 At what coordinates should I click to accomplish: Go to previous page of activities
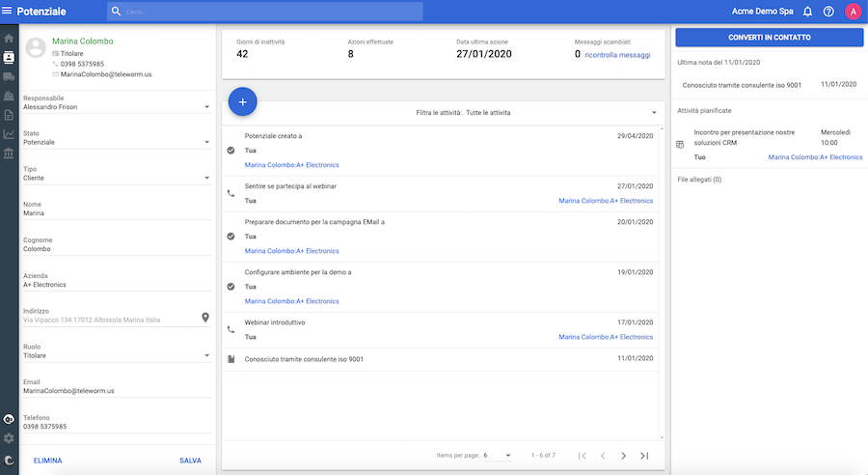pos(603,456)
